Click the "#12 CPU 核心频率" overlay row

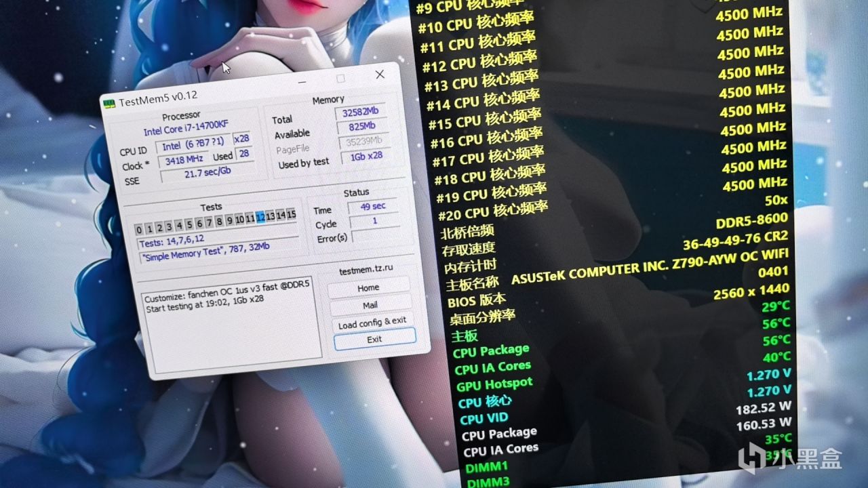[480, 62]
